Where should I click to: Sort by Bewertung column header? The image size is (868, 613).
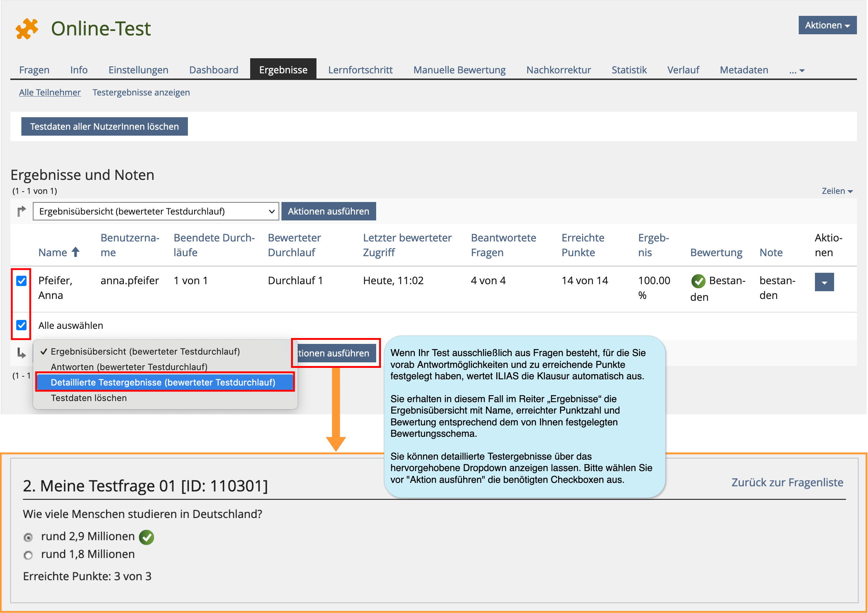716,252
